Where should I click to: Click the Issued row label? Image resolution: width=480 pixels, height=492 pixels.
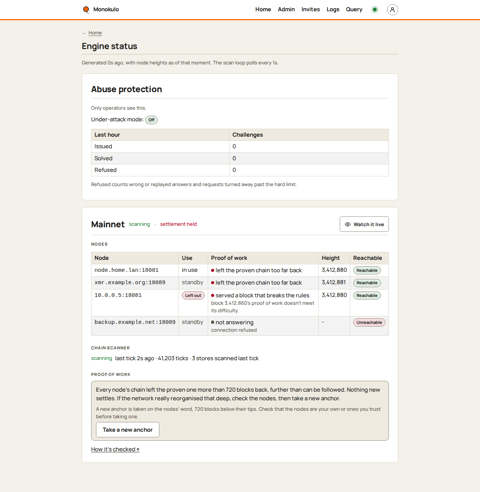103,146
